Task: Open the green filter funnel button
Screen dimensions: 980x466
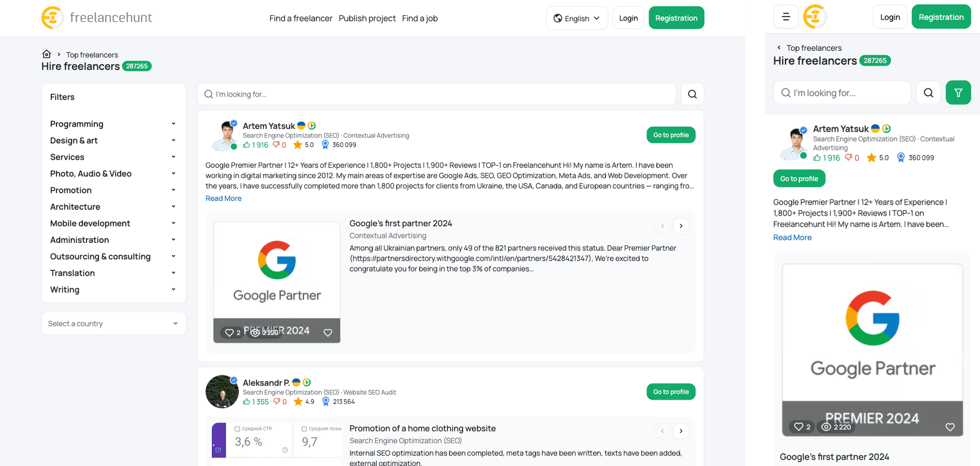Action: pyautogui.click(x=958, y=93)
